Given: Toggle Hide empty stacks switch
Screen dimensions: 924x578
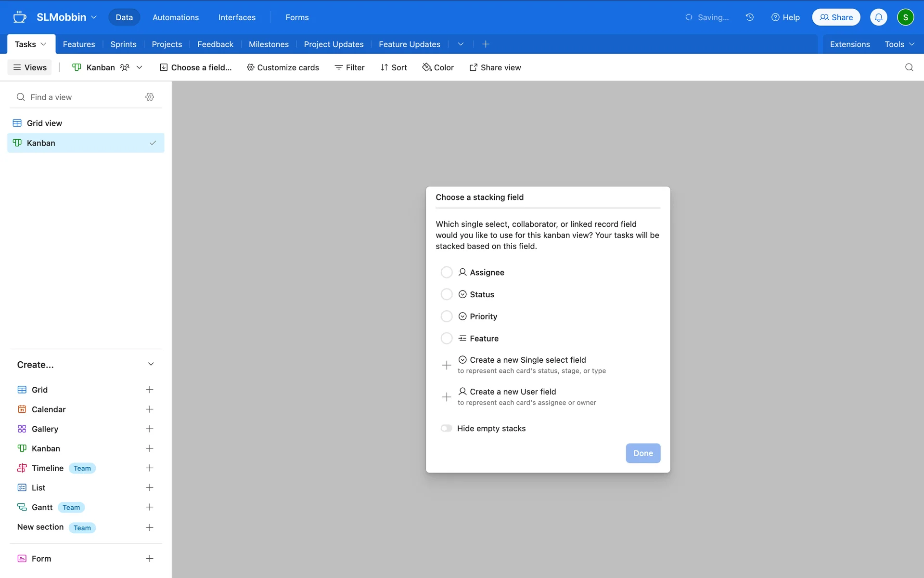Looking at the screenshot, I should (447, 429).
